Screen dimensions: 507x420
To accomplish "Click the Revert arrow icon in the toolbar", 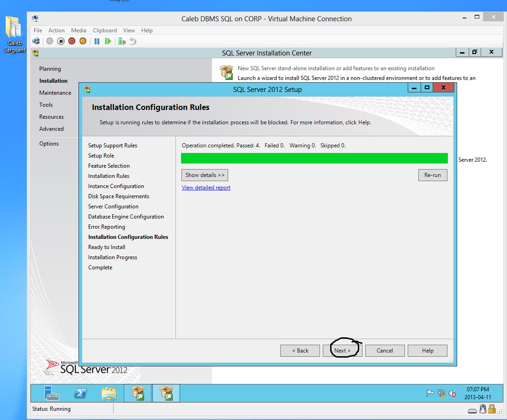I will [133, 41].
